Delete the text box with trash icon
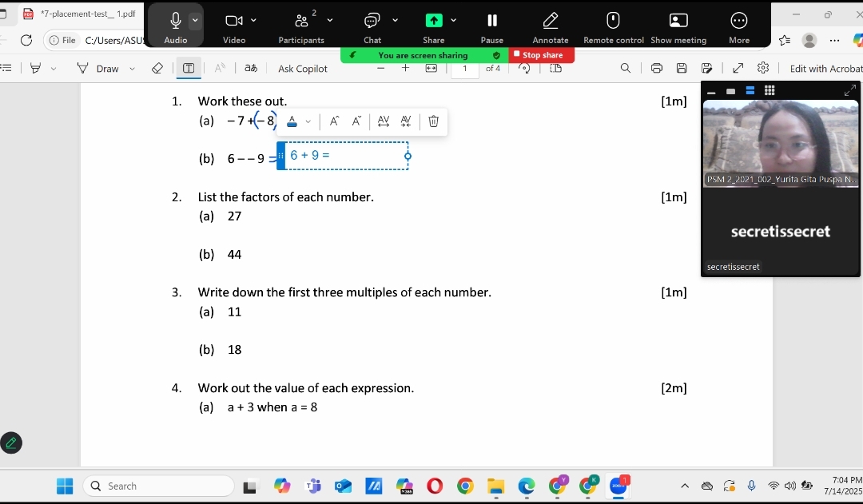Screen dimensions: 863x504 pyautogui.click(x=434, y=121)
